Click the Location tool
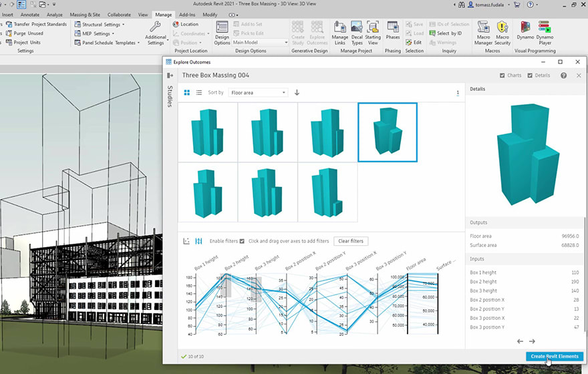This screenshot has height=374, width=588. (186, 24)
